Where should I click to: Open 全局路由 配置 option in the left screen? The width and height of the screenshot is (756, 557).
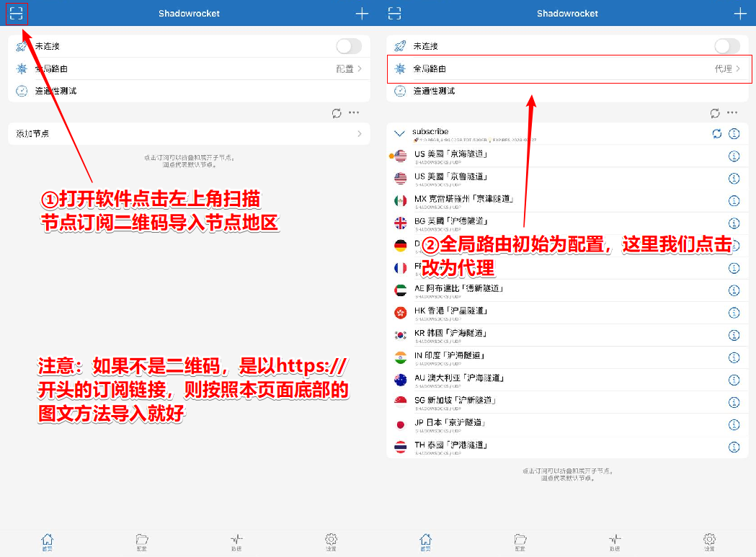(189, 69)
